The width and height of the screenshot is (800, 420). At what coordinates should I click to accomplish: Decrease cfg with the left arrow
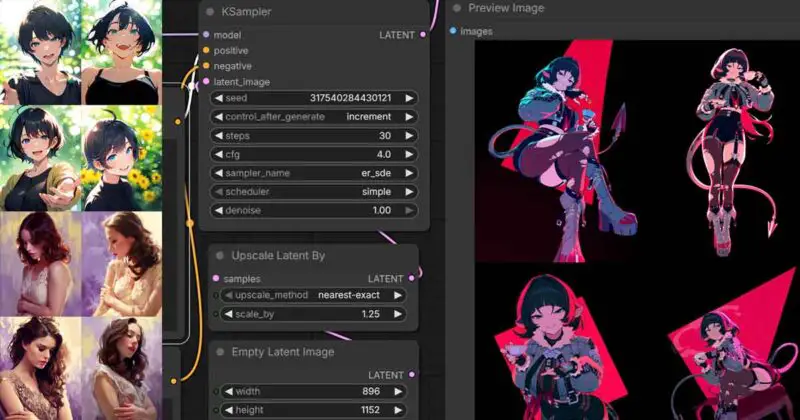[x=219, y=154]
